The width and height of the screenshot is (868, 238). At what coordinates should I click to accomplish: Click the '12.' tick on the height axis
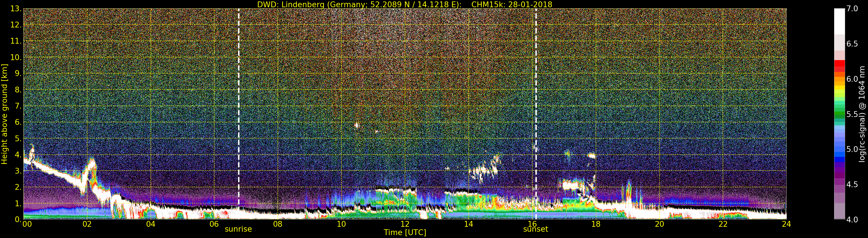(x=16, y=25)
